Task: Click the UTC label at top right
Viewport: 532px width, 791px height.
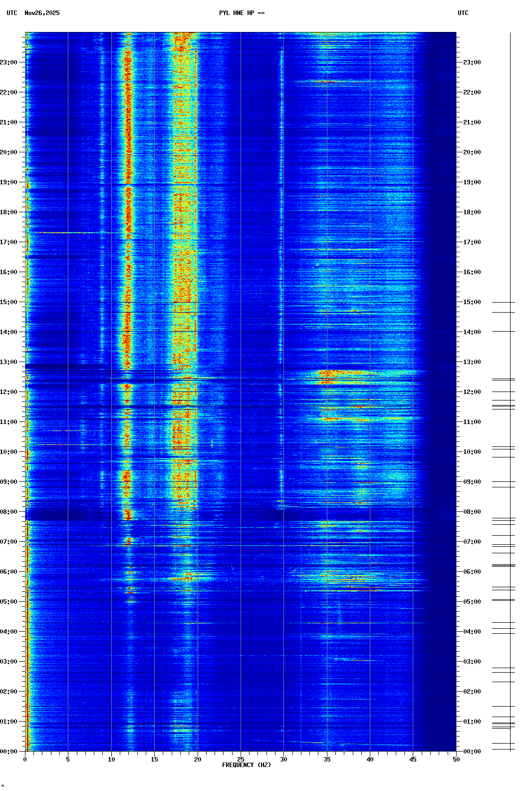Action: [463, 13]
